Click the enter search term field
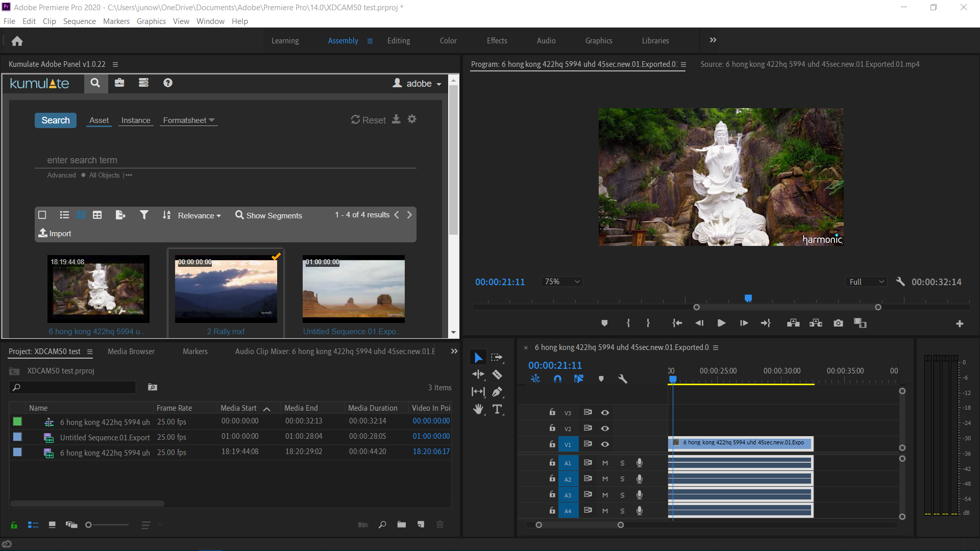Screen dimensions: 980x551 click(x=226, y=160)
